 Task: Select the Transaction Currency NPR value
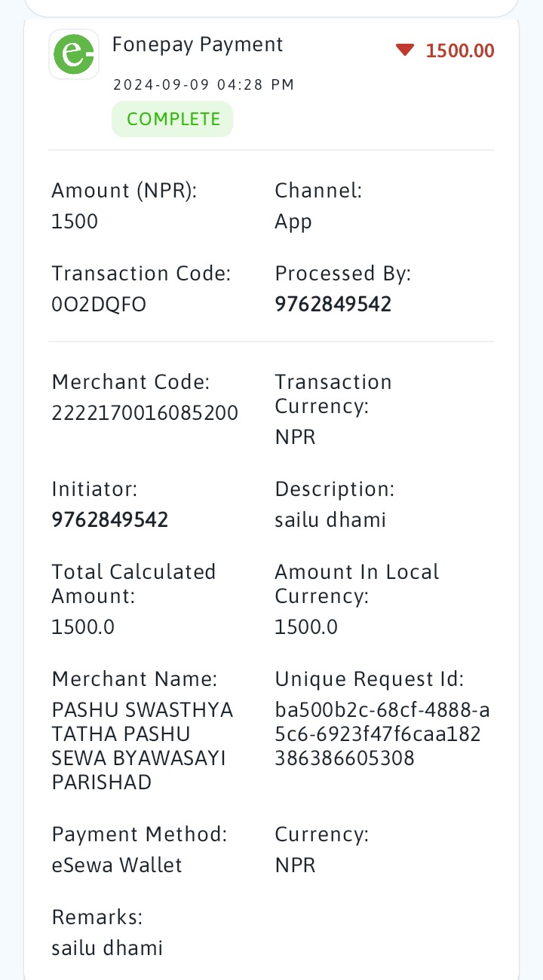(x=296, y=437)
